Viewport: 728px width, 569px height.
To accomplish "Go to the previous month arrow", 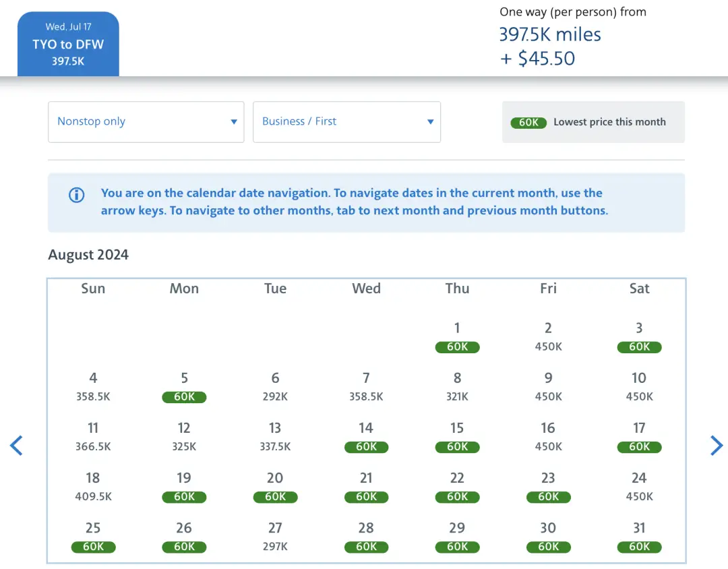I will click(17, 445).
